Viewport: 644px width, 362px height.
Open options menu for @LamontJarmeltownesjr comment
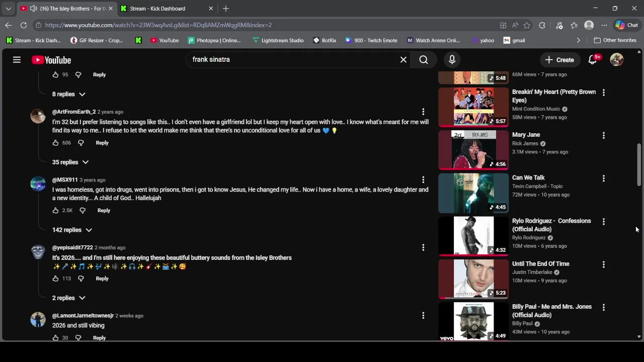pos(423,315)
